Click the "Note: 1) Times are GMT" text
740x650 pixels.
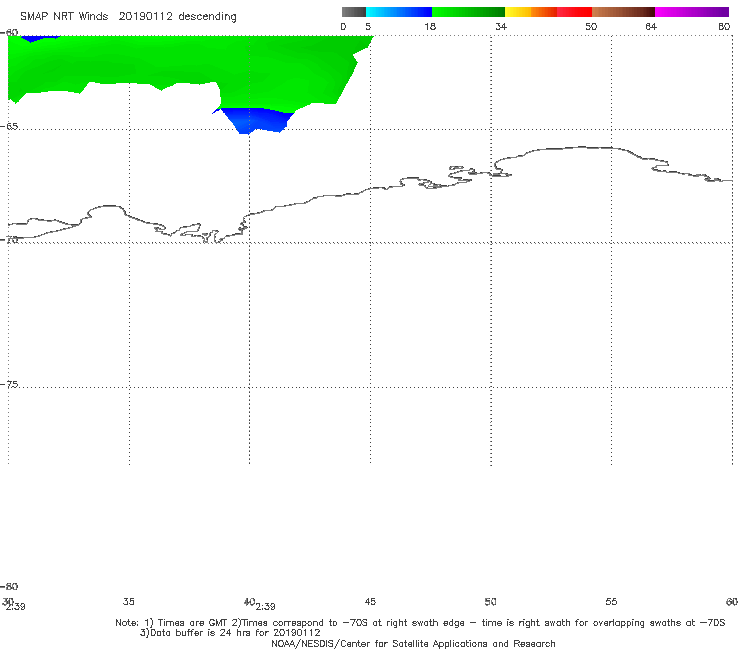pos(172,623)
